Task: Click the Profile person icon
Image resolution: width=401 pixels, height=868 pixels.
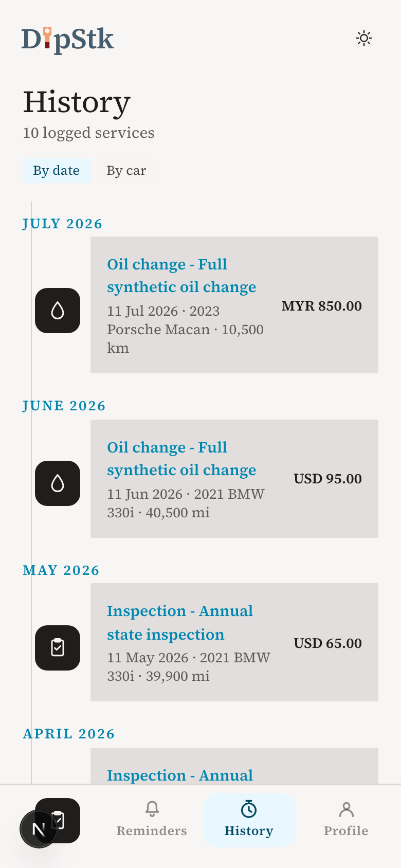Action: [x=346, y=809]
